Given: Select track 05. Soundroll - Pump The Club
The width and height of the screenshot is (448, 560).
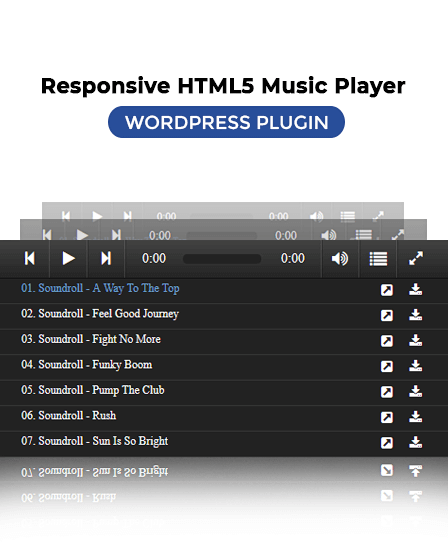Looking at the screenshot, I should 93,390.
